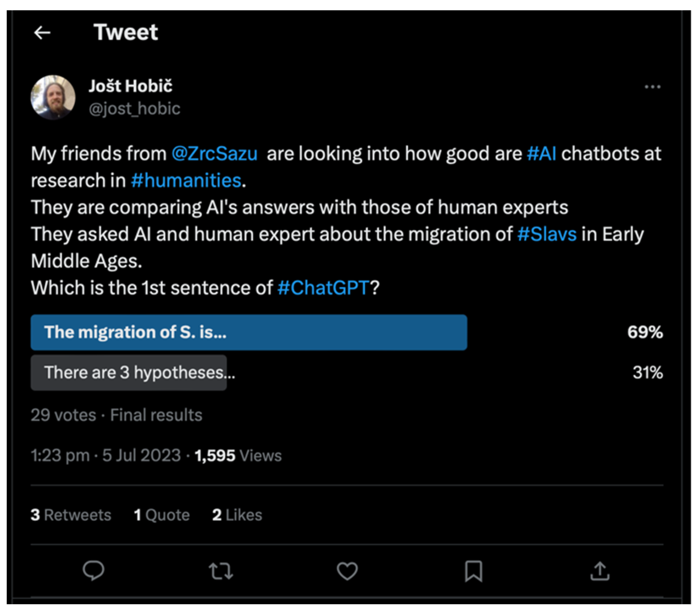
Task: Bookmark this tweet
Action: (x=473, y=571)
